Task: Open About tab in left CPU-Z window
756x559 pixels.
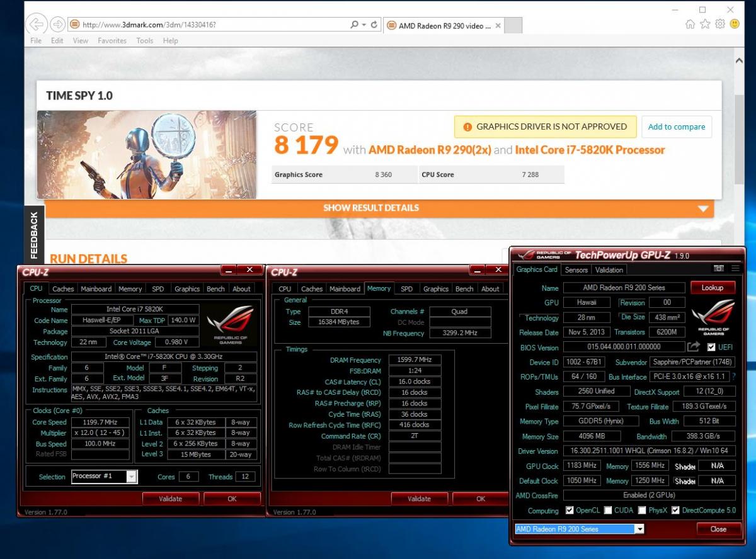Action: tap(241, 289)
